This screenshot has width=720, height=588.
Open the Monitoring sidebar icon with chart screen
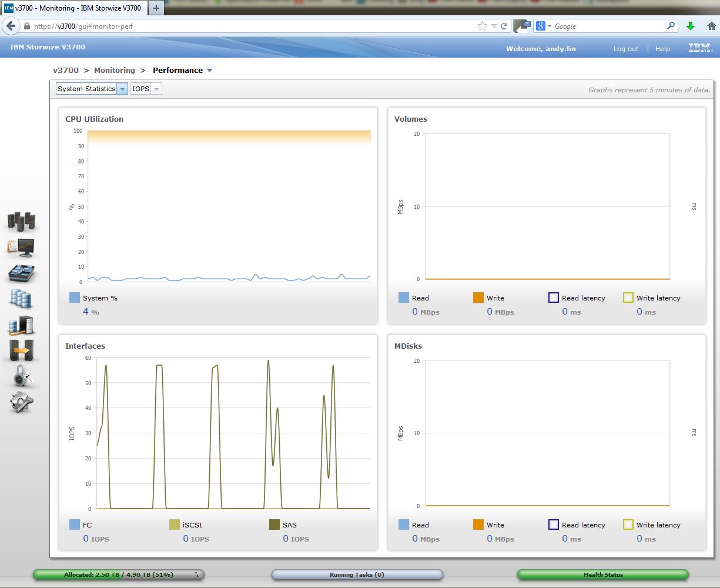click(21, 248)
